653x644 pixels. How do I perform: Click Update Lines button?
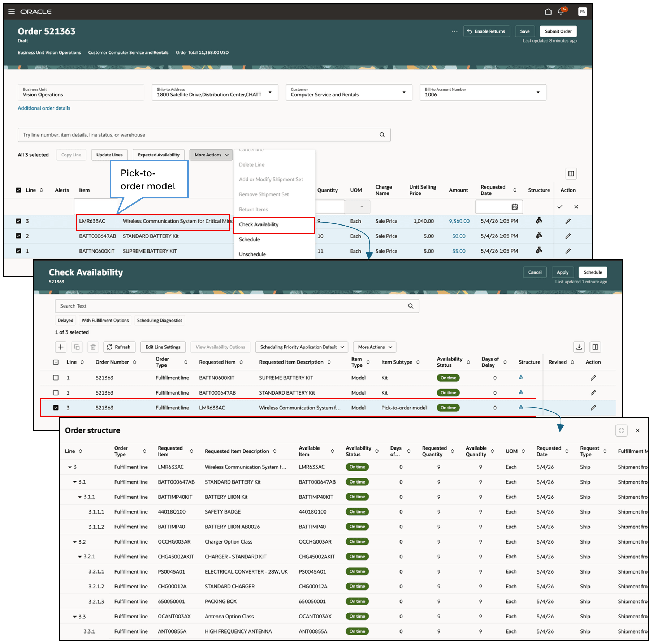point(109,155)
